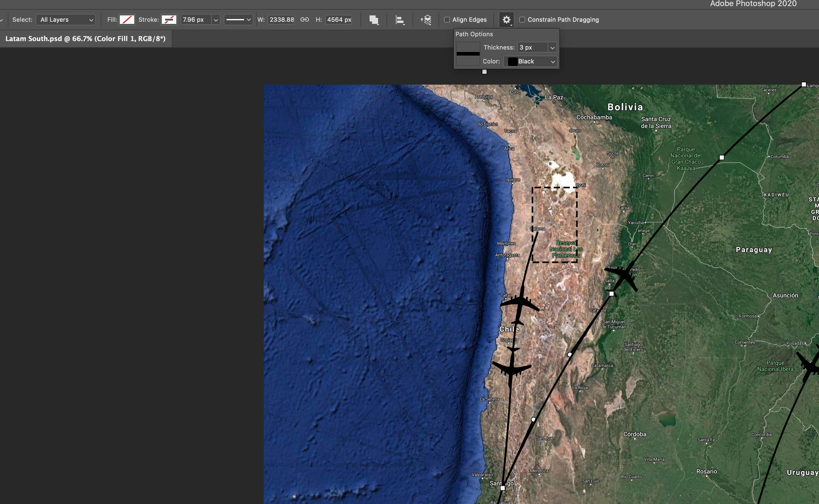Click the path anchor point near Salta
The image size is (819, 504).
coord(612,294)
